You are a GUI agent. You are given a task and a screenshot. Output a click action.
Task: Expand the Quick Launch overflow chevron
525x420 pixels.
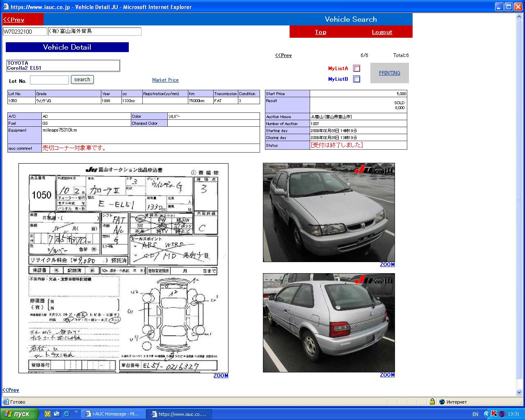pyautogui.click(x=76, y=412)
